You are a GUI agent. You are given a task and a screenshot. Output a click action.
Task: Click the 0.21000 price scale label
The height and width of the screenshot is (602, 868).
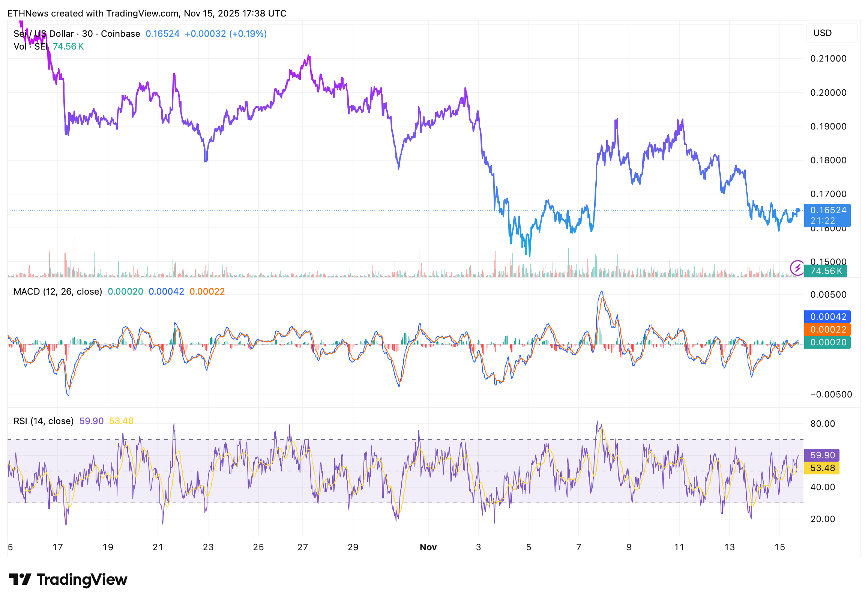pyautogui.click(x=828, y=59)
